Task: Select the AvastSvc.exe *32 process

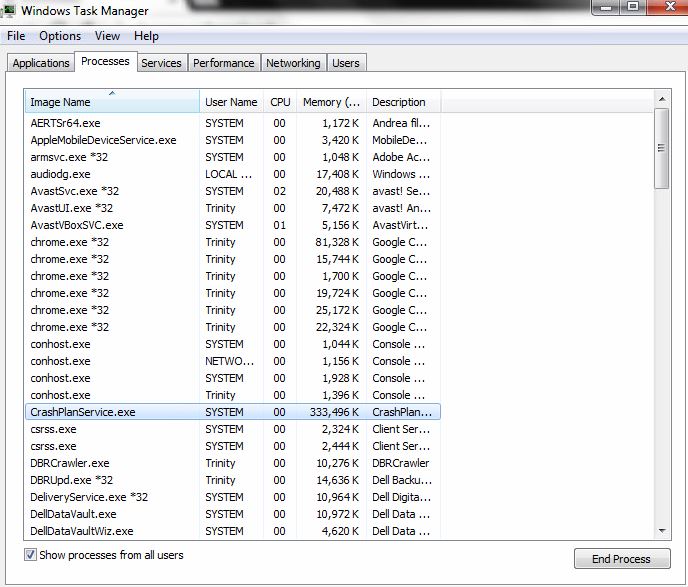Action: [233, 191]
